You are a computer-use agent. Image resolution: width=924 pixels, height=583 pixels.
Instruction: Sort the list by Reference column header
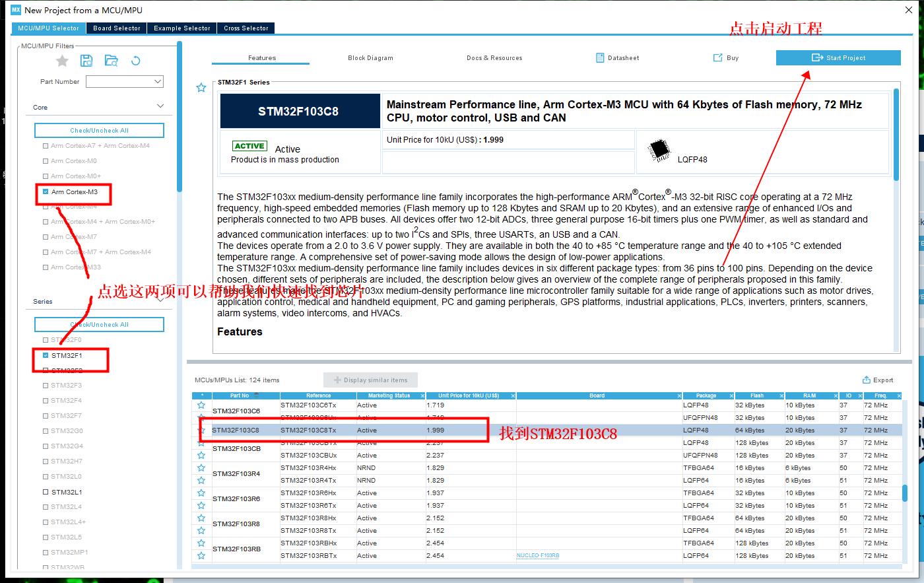319,395
